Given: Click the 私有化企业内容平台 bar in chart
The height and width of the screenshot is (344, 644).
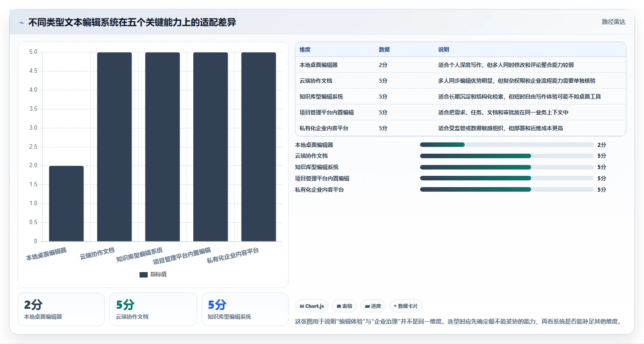Looking at the screenshot, I should tap(259, 147).
